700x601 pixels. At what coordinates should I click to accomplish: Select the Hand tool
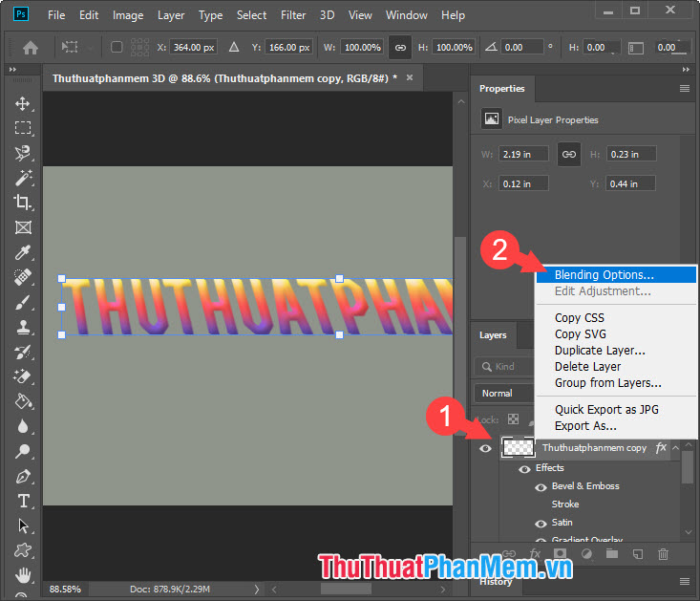(x=23, y=575)
